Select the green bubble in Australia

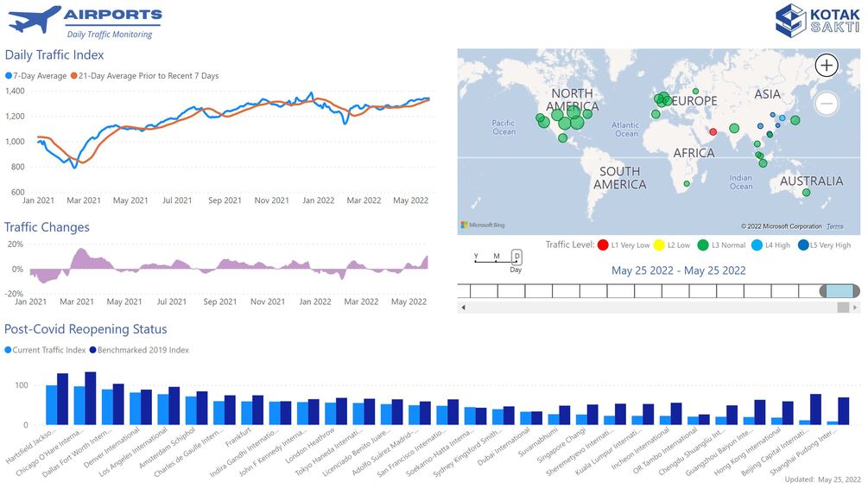pos(806,193)
